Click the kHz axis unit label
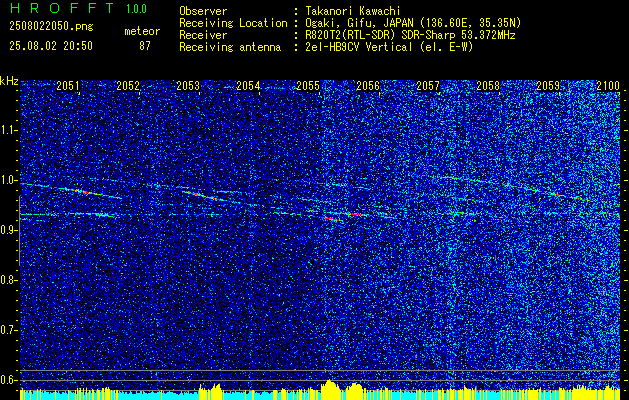This screenshot has height=400, width=629. (9, 81)
